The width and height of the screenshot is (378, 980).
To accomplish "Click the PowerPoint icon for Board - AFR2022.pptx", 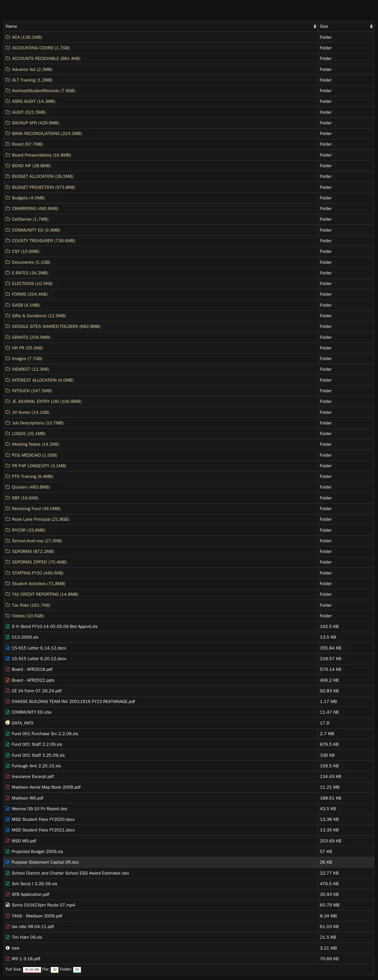I will (8, 680).
